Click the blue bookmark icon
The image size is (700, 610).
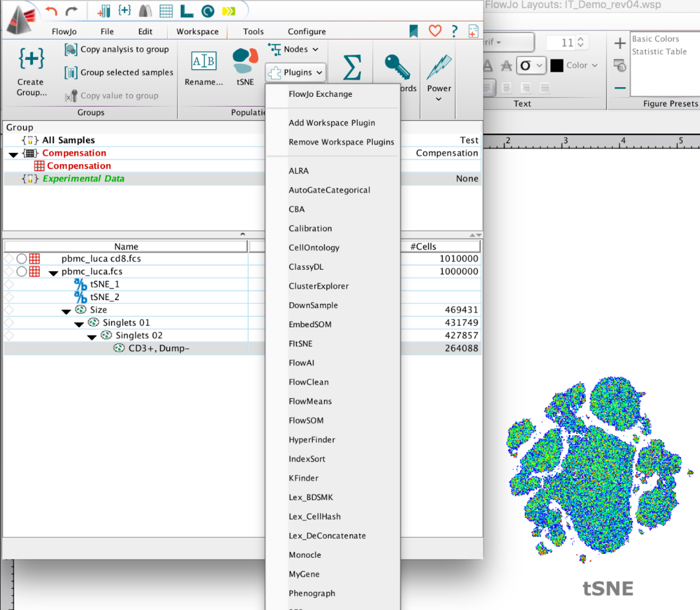(414, 31)
